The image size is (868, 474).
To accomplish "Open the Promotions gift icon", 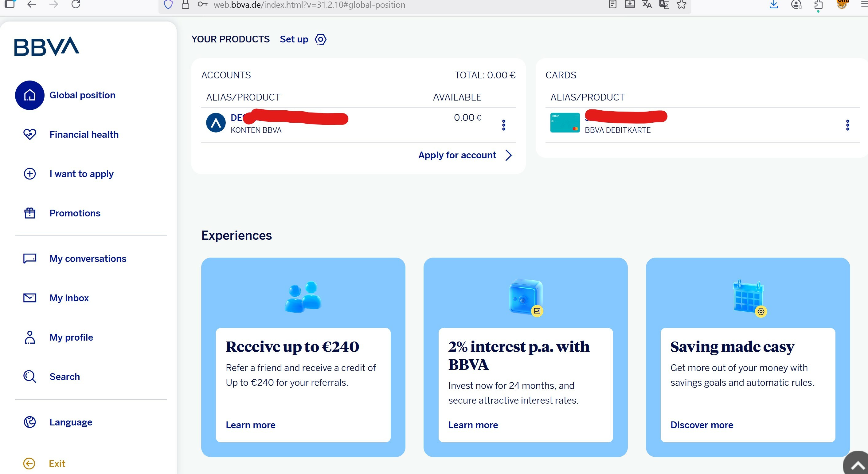I will coord(30,213).
